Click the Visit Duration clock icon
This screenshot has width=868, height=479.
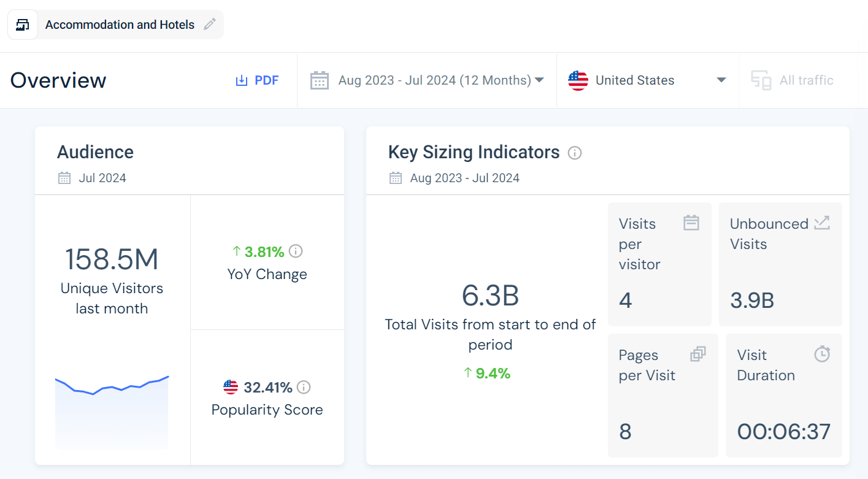coord(821,354)
